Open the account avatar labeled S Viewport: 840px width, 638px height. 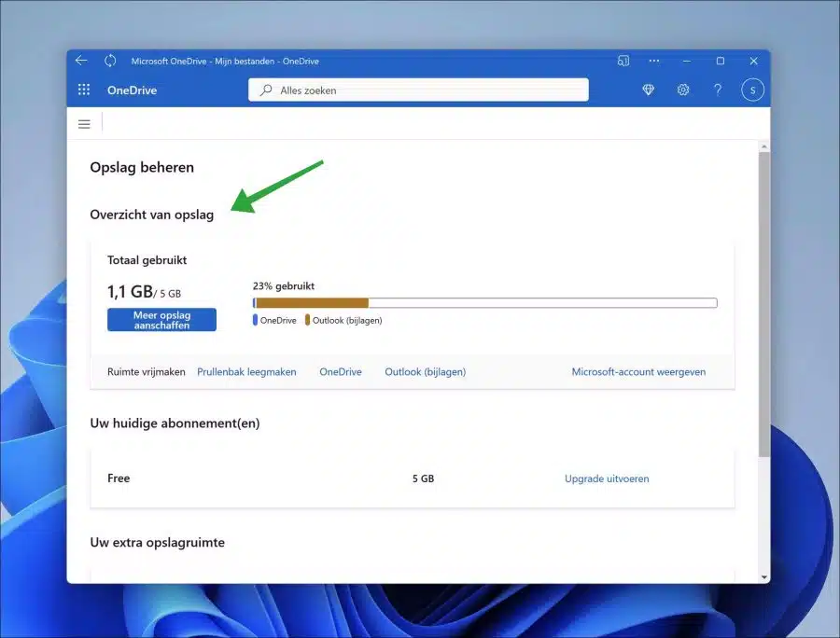point(752,90)
